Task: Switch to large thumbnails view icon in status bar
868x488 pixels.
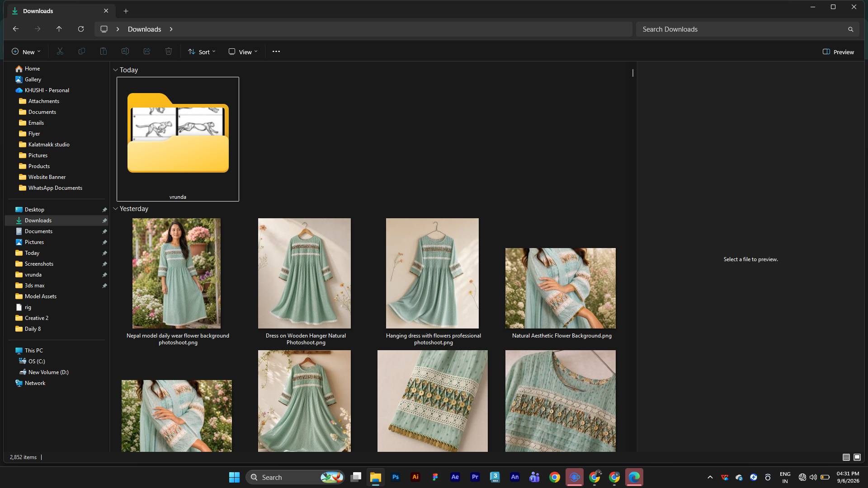Action: (x=857, y=457)
